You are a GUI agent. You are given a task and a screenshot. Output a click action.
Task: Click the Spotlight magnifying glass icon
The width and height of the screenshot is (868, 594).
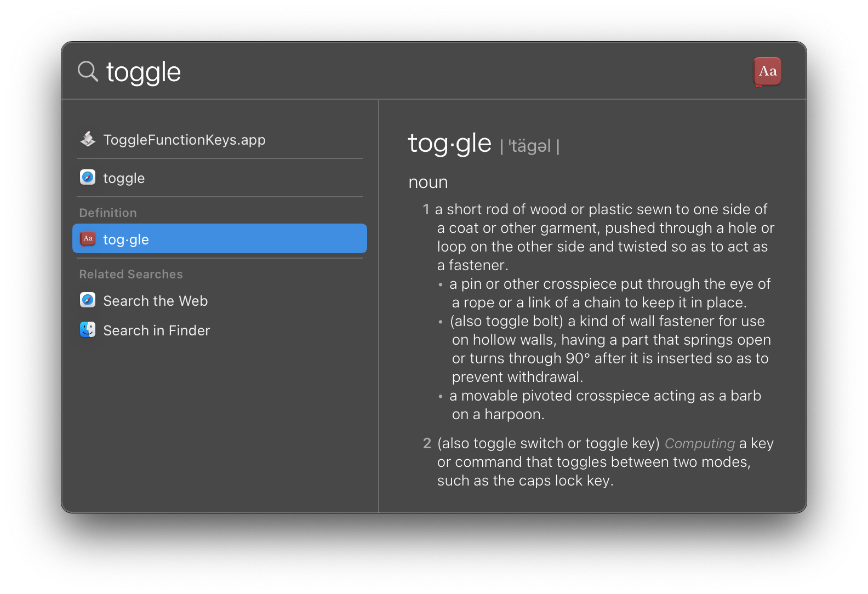88,71
